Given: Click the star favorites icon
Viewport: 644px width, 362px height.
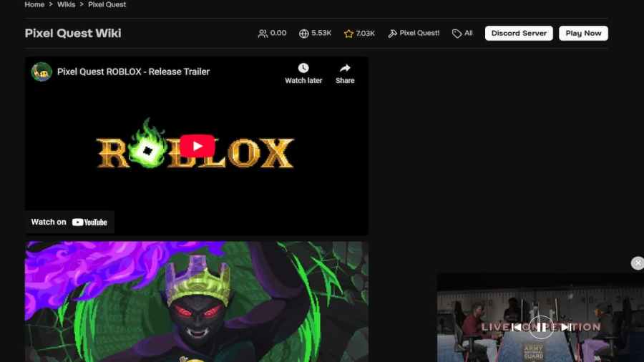Looking at the screenshot, I should click(x=348, y=34).
